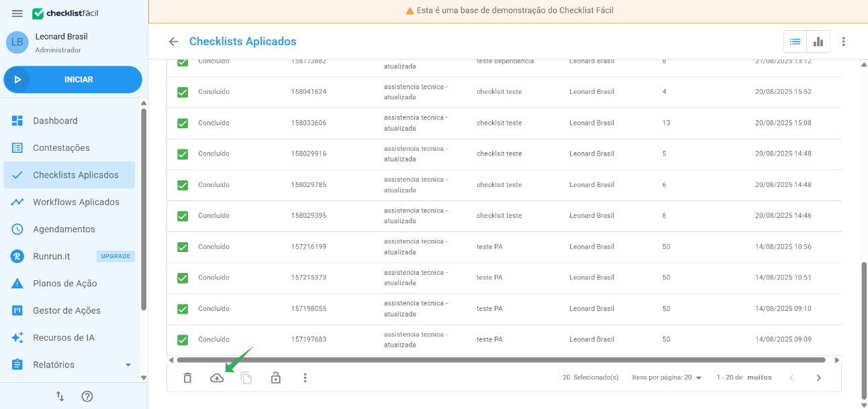The width and height of the screenshot is (868, 409).
Task: Open more actions via three-dot icon bottom toolbar
Action: point(305,377)
